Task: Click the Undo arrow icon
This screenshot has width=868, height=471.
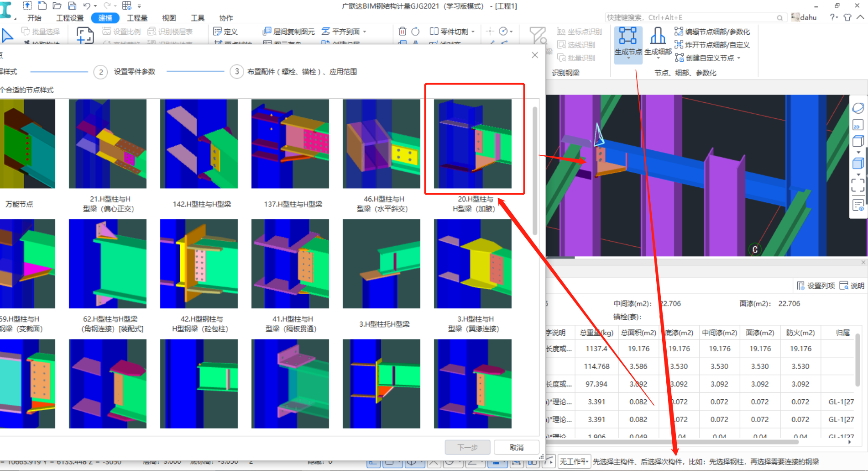Action: [87, 5]
